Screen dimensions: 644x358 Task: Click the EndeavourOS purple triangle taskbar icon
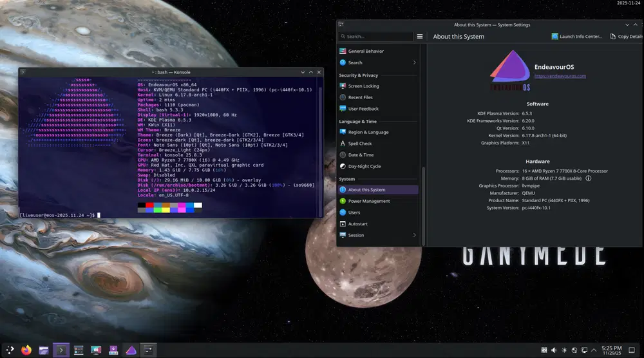pos(131,350)
